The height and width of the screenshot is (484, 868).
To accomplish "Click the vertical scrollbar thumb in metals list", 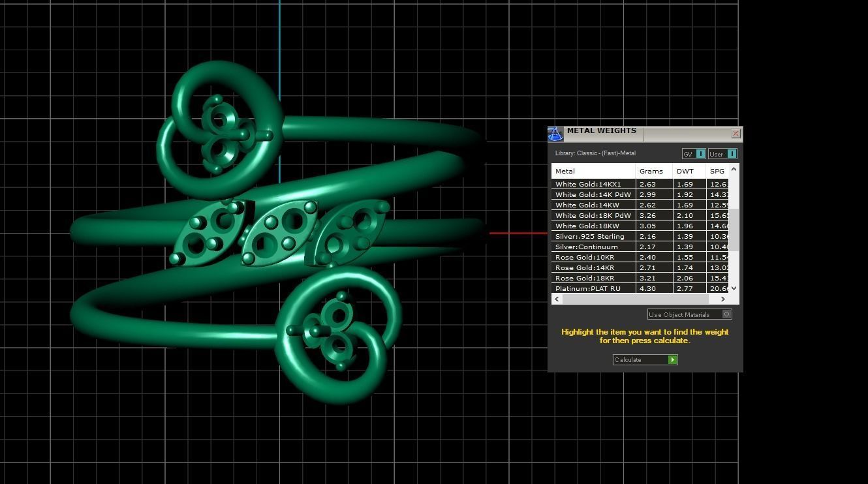I will point(734,230).
